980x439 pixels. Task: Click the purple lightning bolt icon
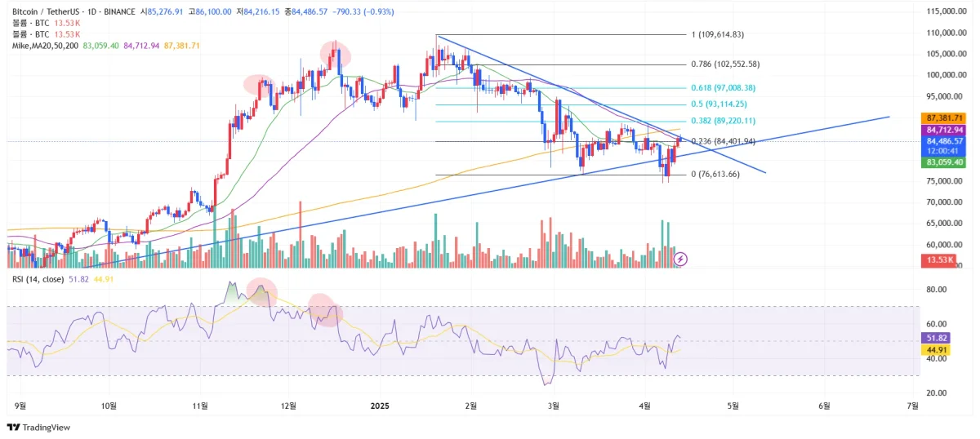click(x=681, y=259)
